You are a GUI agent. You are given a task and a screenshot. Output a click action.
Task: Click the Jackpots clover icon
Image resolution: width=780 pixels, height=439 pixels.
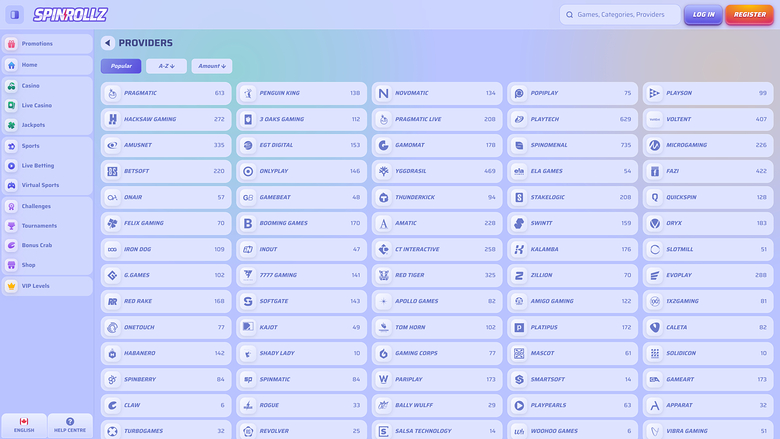tap(12, 125)
